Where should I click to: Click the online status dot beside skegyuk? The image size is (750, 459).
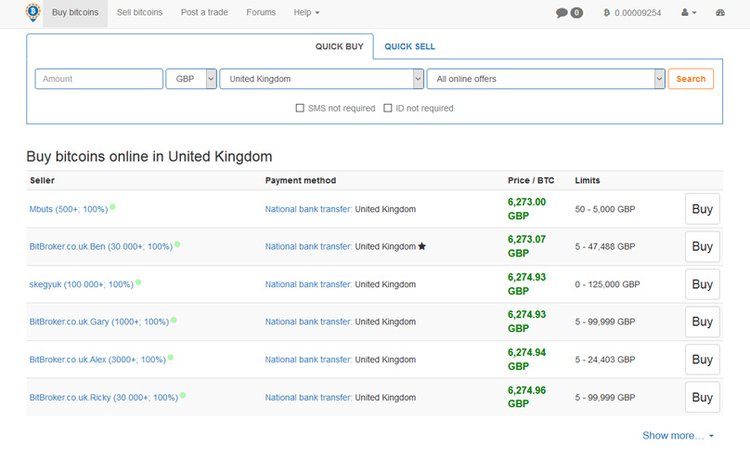point(138,283)
